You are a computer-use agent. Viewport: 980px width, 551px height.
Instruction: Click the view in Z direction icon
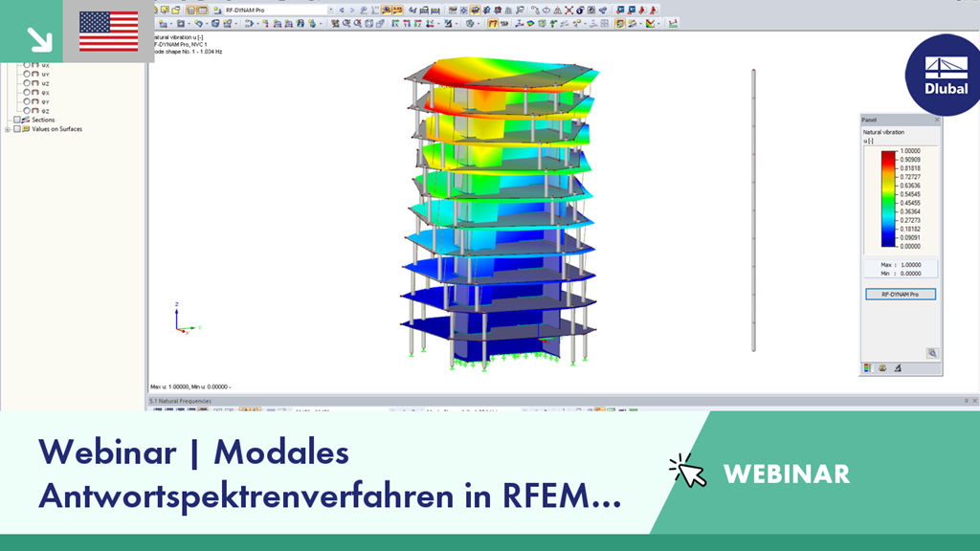coord(417,24)
